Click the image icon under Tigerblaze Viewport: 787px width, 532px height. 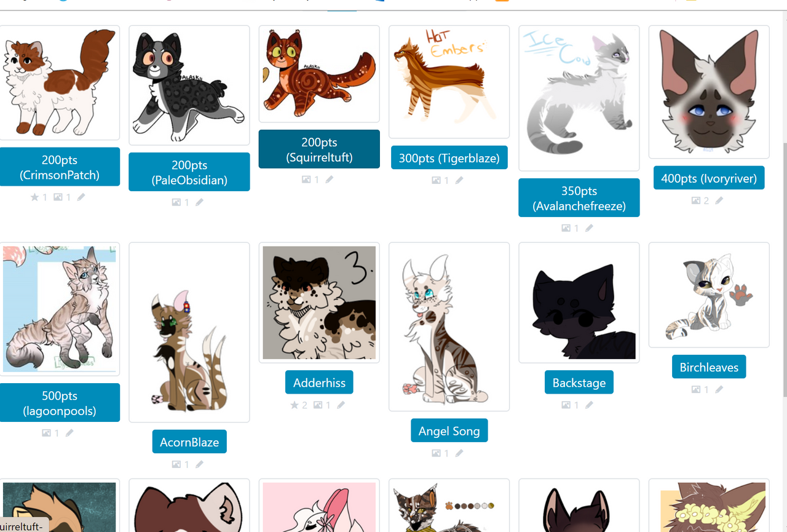pos(436,180)
